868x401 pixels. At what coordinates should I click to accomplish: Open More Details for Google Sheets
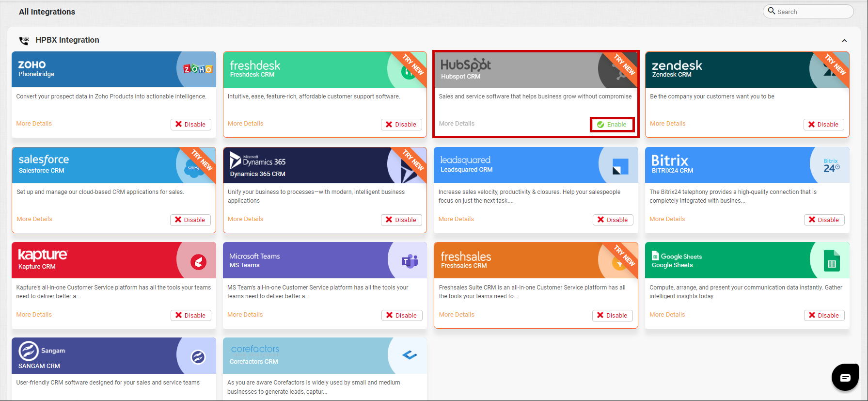tap(667, 315)
